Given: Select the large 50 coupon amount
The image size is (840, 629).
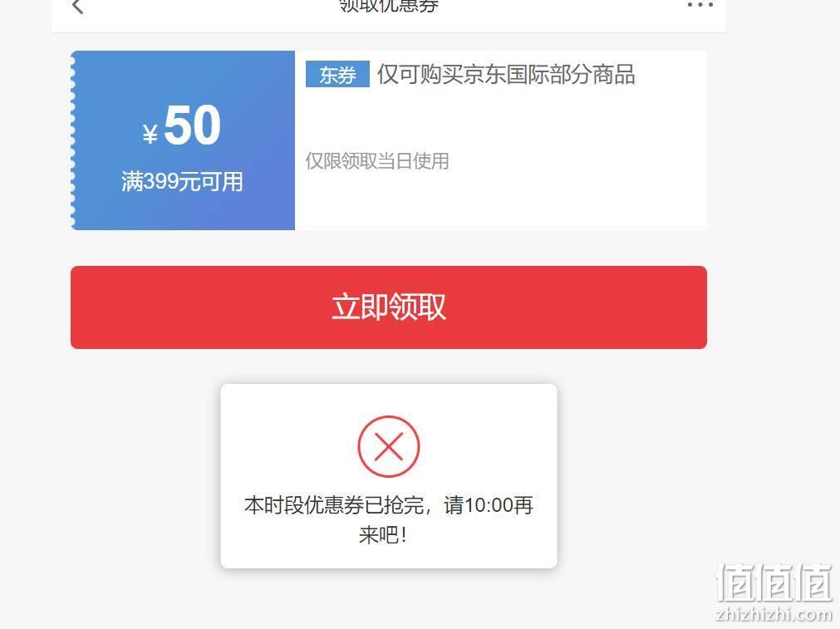Looking at the screenshot, I should [192, 125].
